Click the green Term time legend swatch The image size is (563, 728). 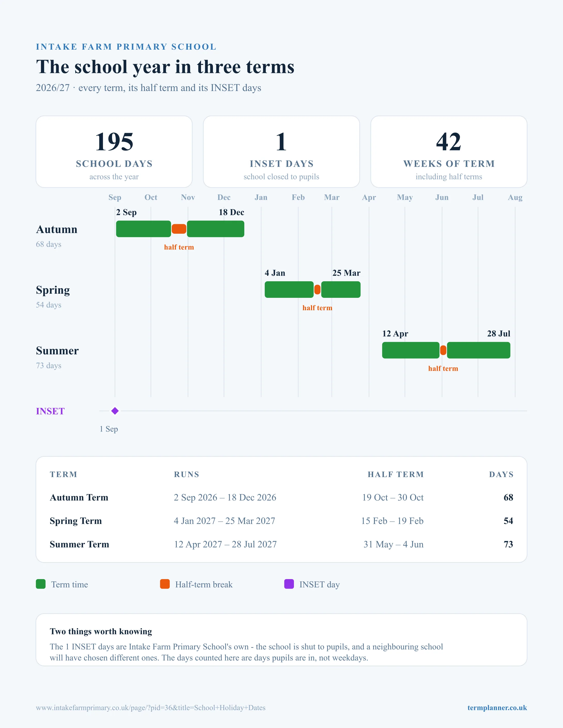[x=41, y=584]
